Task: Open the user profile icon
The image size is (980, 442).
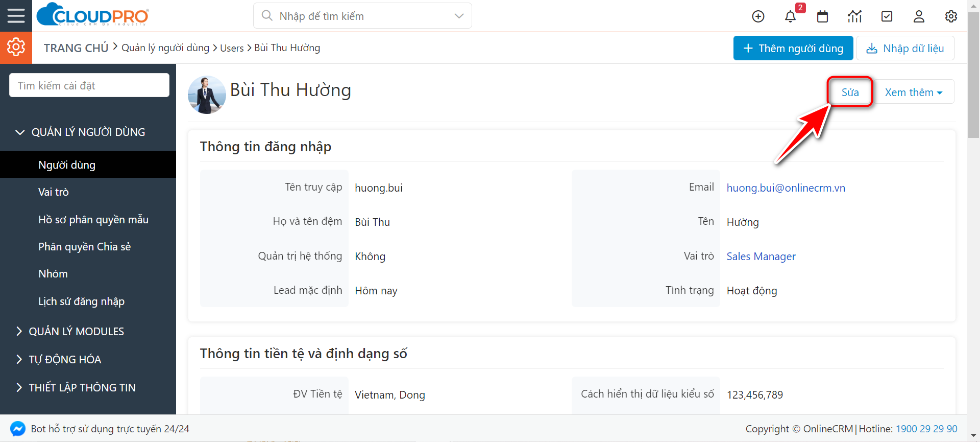Action: click(919, 16)
